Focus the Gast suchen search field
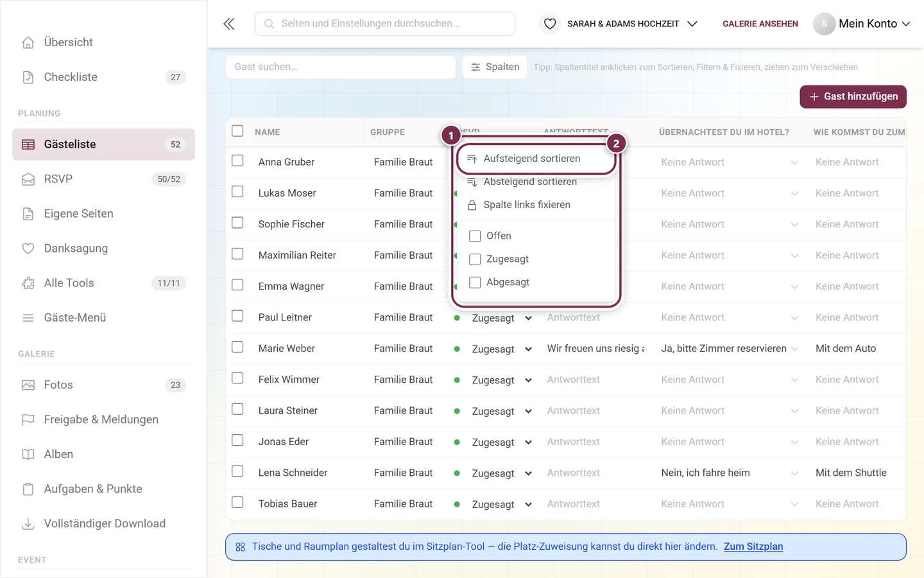 click(x=341, y=67)
